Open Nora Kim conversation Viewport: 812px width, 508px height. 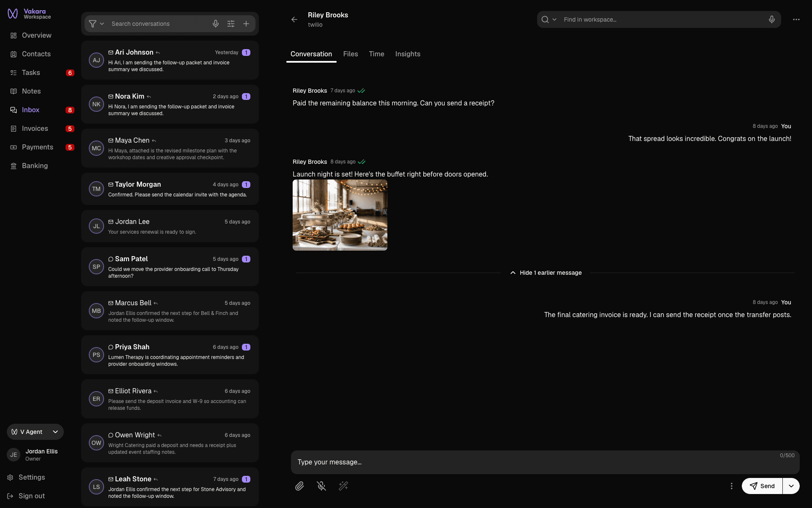pyautogui.click(x=170, y=104)
